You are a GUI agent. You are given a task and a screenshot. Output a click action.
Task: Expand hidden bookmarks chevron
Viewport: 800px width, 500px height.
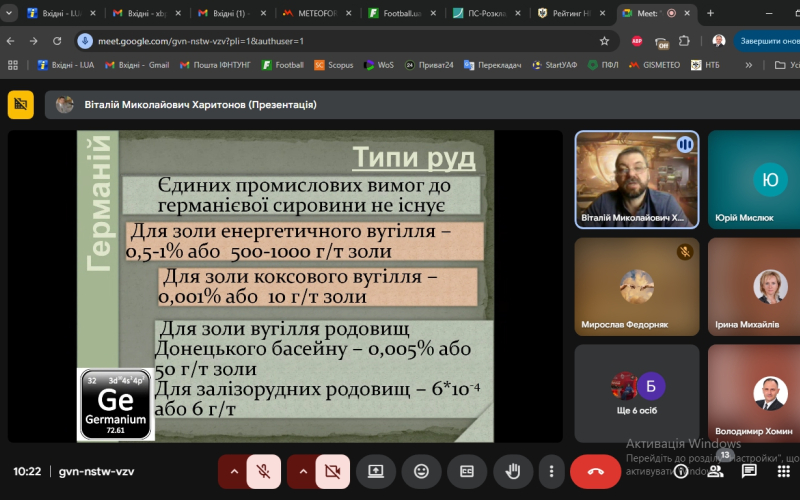[748, 65]
